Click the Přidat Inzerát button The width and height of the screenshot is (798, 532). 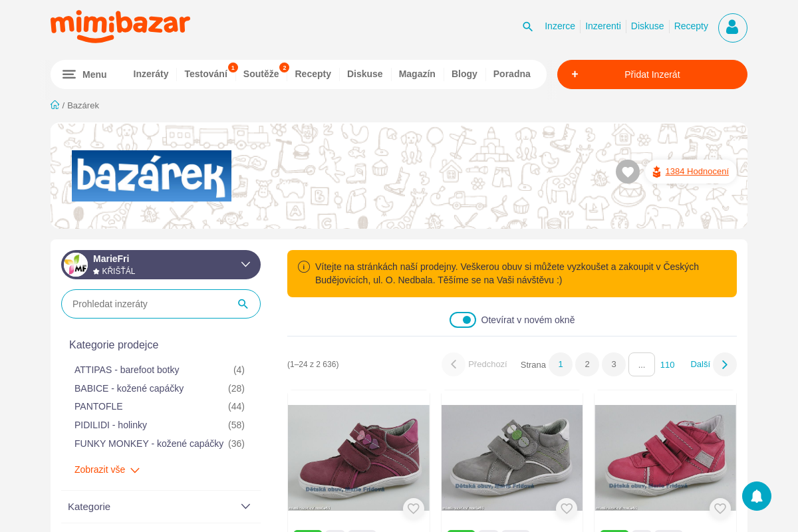[652, 74]
